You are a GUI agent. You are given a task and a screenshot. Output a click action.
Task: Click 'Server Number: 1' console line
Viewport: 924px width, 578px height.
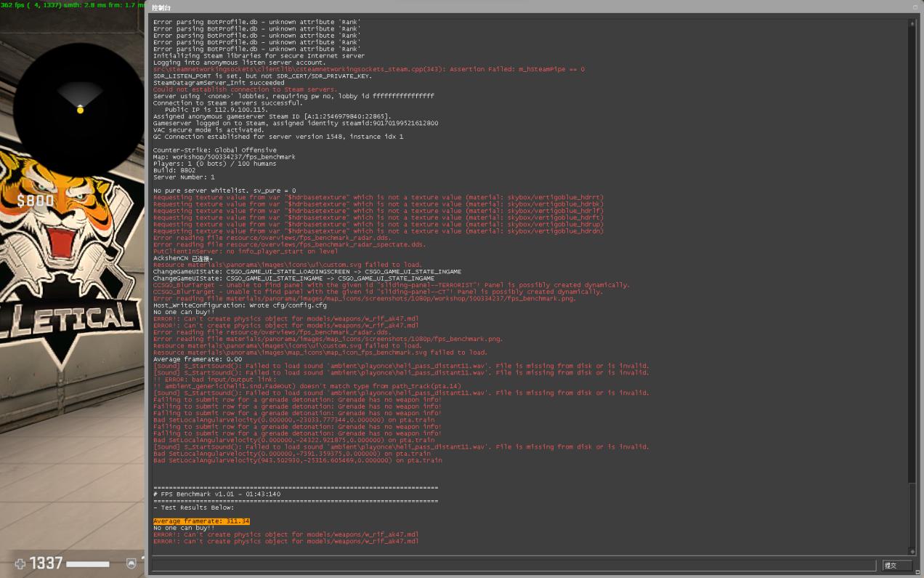(x=184, y=177)
